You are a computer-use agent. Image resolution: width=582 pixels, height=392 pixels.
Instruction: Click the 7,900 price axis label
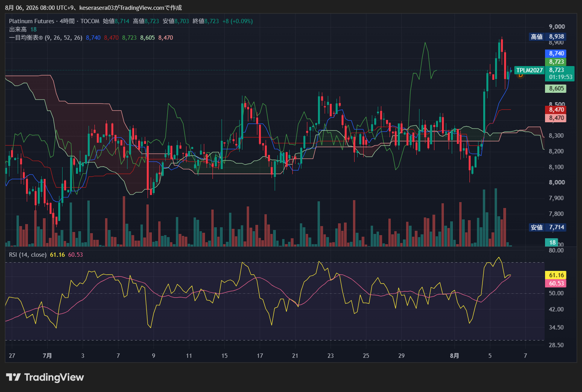(557, 198)
